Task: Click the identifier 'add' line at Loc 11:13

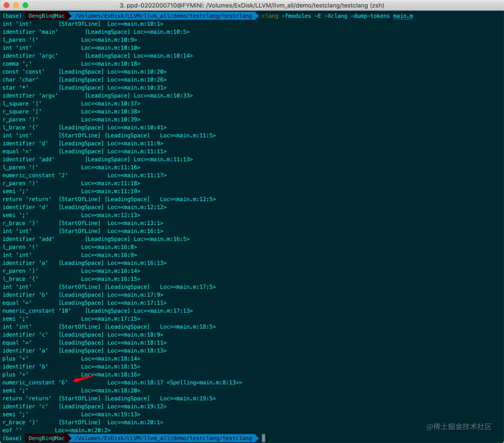Action: pos(98,160)
